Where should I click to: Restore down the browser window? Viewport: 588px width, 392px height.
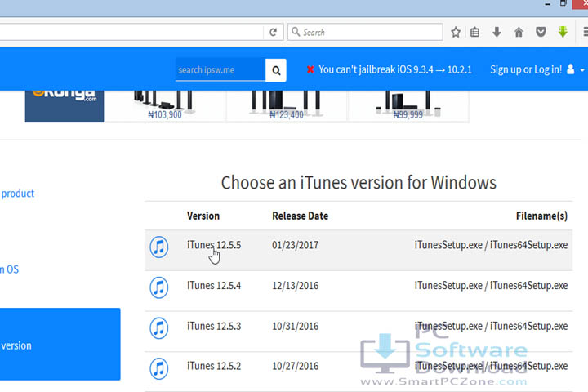563,3
